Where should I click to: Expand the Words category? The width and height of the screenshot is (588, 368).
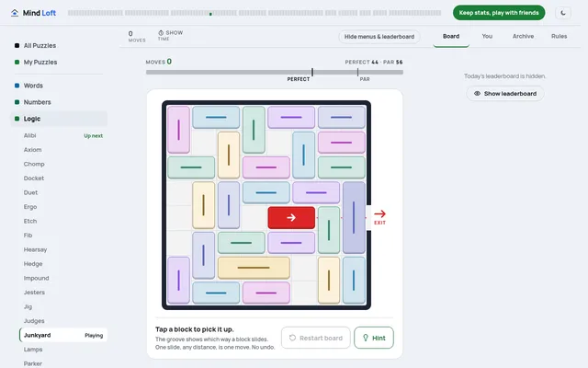click(33, 86)
